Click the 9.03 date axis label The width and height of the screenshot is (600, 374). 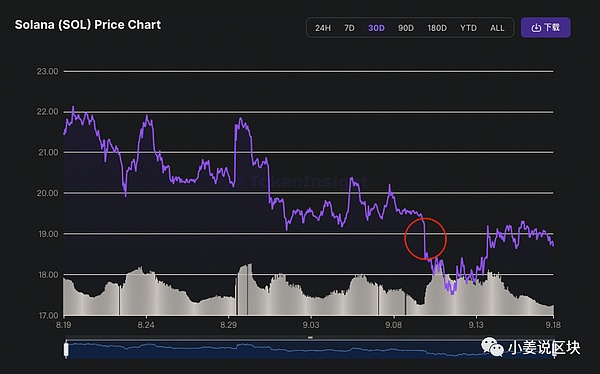tap(311, 325)
